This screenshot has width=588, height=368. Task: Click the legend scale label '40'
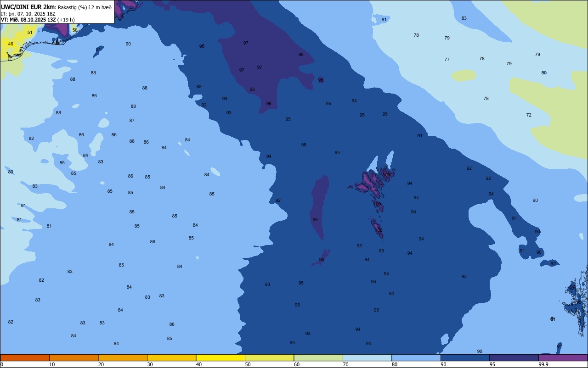click(x=199, y=364)
